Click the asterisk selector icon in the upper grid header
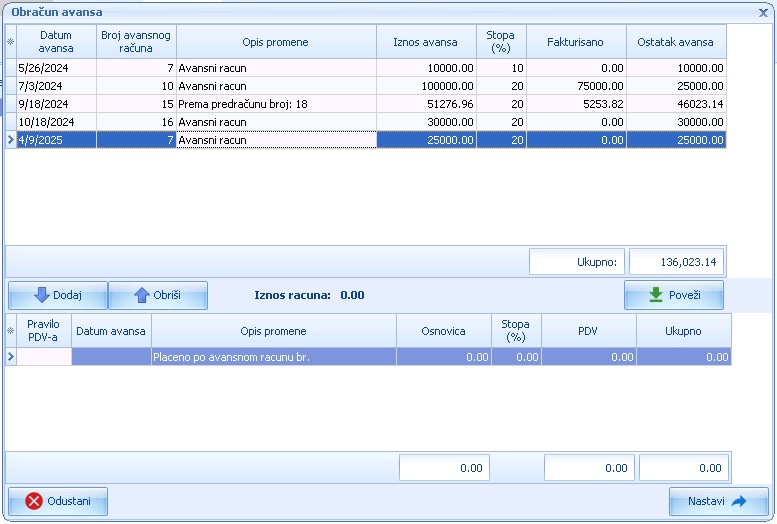The width and height of the screenshot is (777, 524). pyautogui.click(x=10, y=42)
